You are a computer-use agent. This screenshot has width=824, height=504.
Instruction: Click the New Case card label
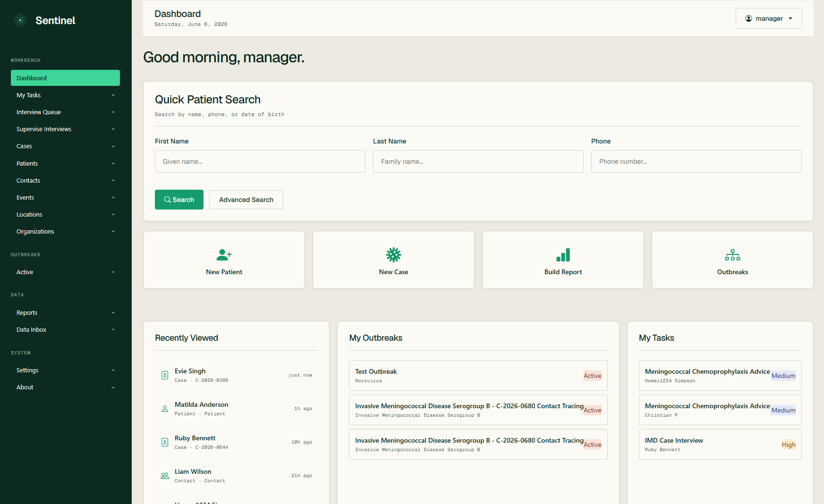click(393, 272)
